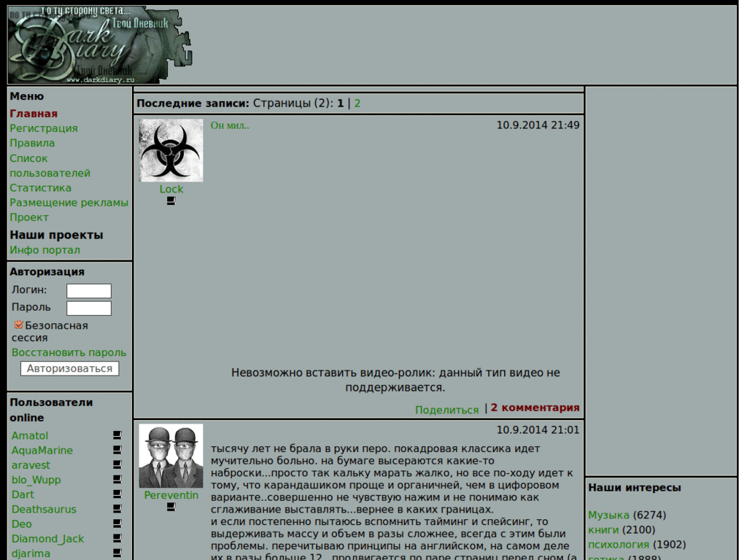Open the Dart user link
The height and width of the screenshot is (560, 747).
(23, 495)
